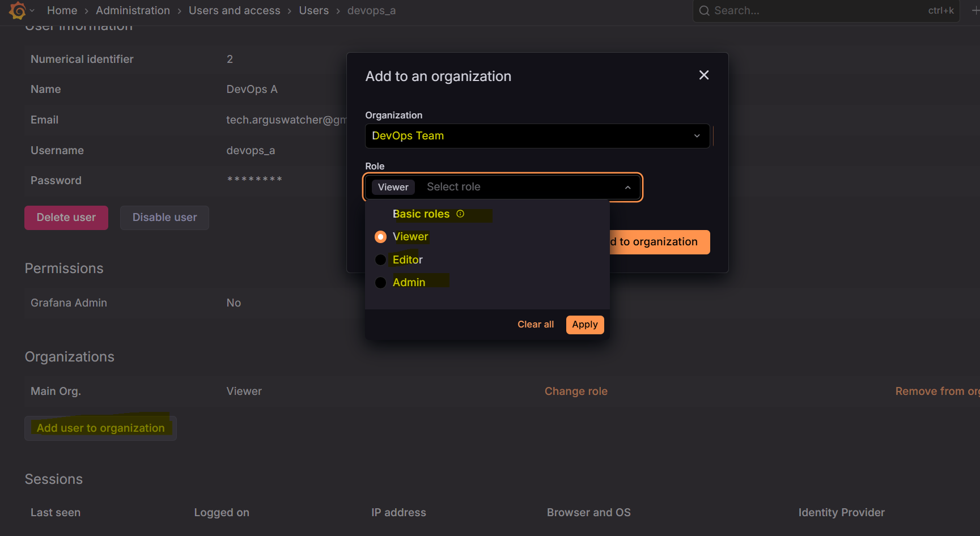Click Add user to organization button
The width and height of the screenshot is (980, 536).
coord(101,428)
